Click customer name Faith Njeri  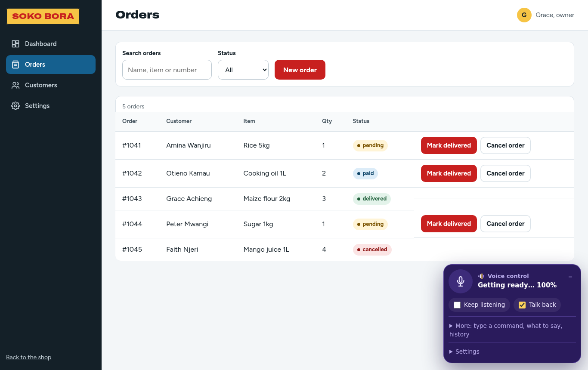click(182, 250)
